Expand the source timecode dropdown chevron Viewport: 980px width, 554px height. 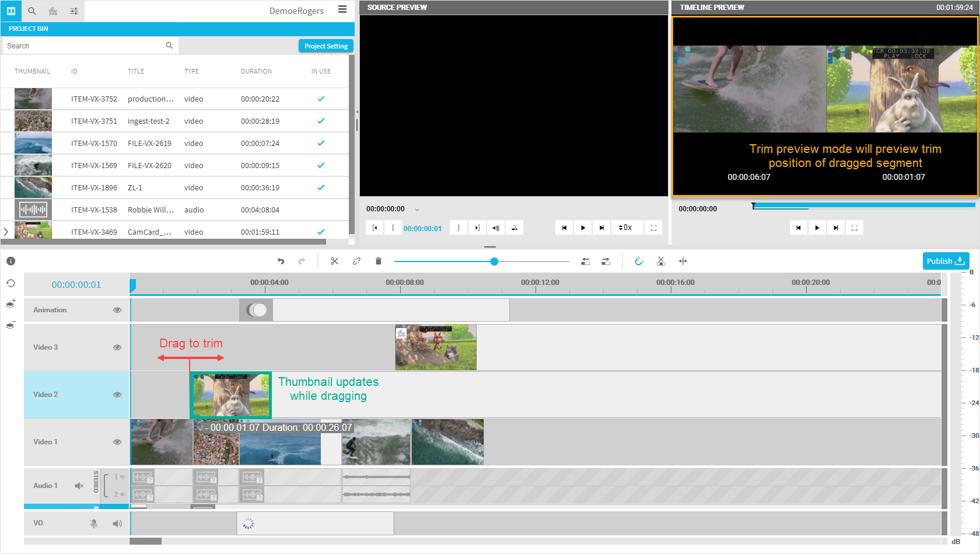[x=417, y=210]
